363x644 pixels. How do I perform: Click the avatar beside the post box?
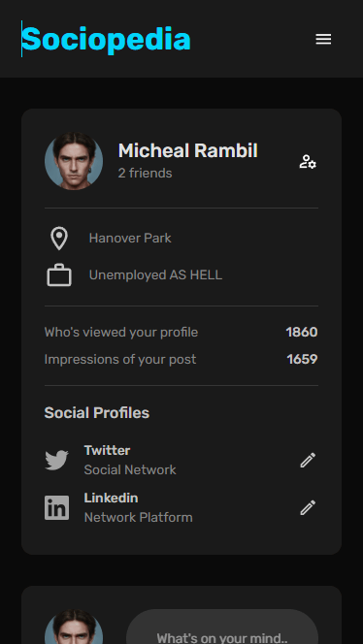(74, 627)
